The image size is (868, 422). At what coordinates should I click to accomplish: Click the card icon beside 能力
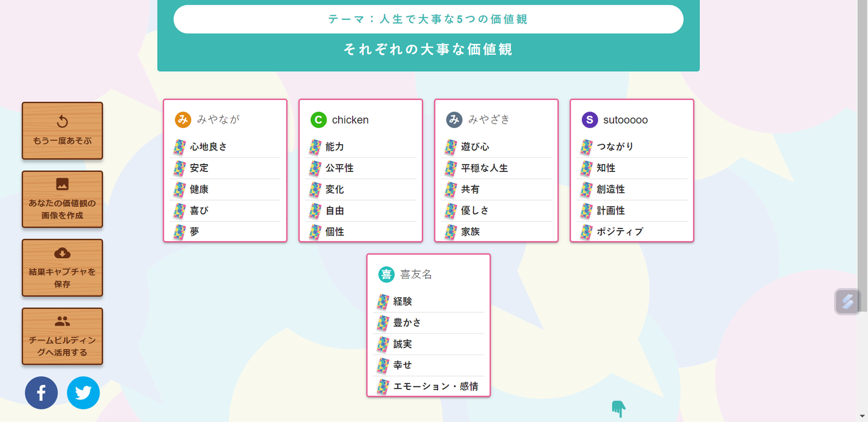click(x=315, y=147)
